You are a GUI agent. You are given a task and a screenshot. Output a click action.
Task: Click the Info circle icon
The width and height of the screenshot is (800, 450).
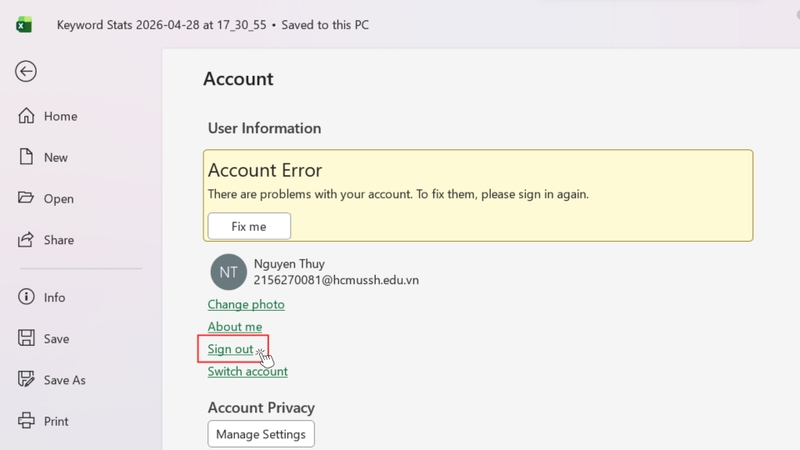26,297
